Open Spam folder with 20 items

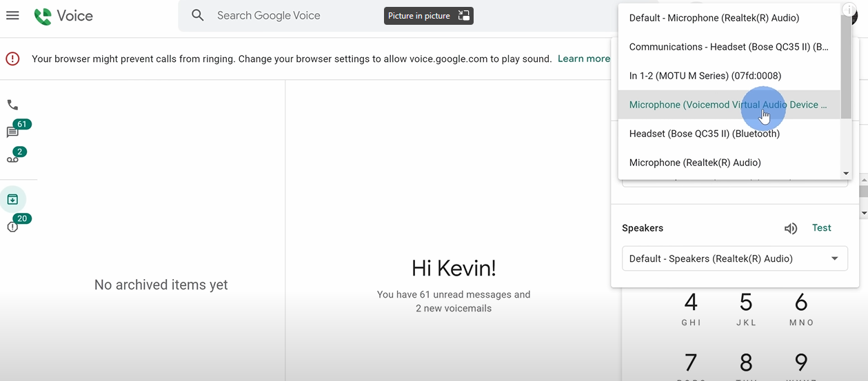(x=13, y=227)
